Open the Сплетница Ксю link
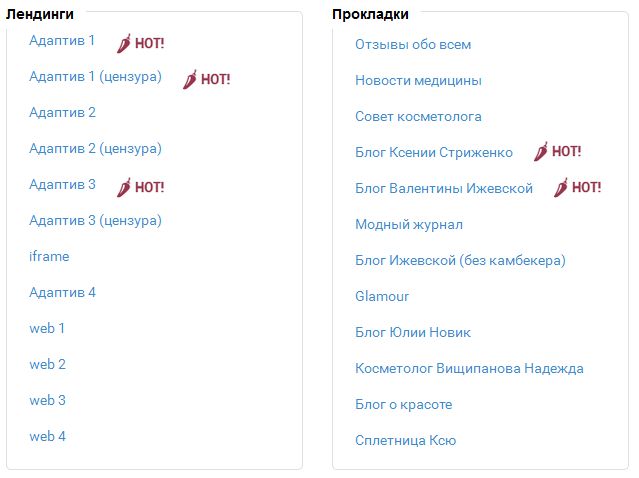 (x=405, y=440)
